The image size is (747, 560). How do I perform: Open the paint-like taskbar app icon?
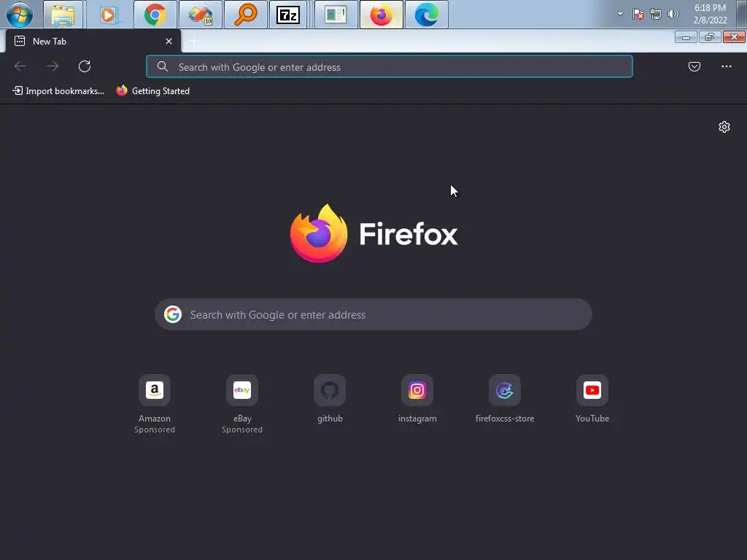click(201, 15)
